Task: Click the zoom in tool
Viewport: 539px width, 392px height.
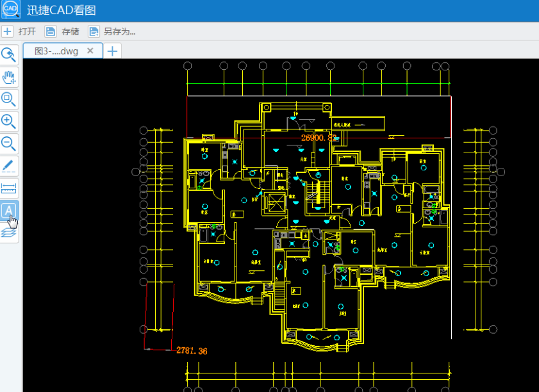Action: 9,122
